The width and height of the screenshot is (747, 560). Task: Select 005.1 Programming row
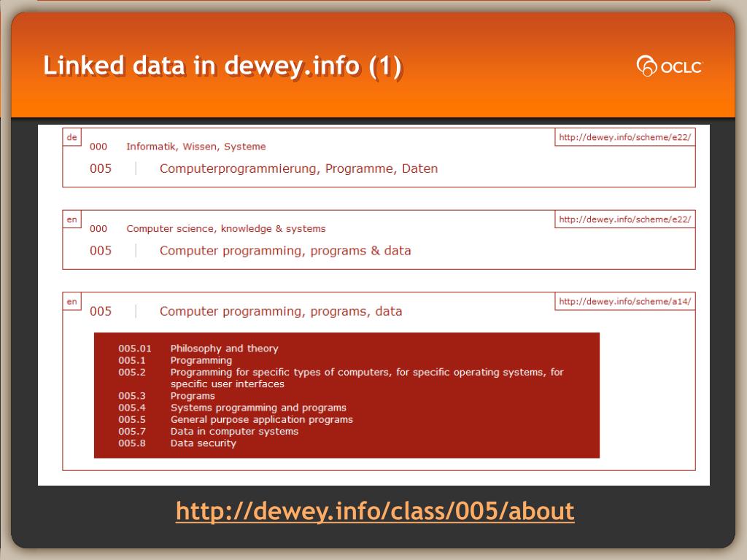click(175, 360)
